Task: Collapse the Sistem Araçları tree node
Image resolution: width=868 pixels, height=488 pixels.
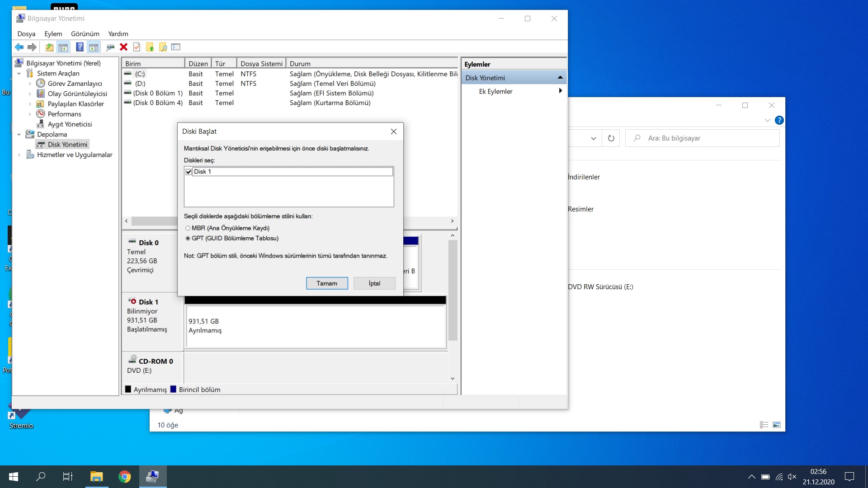Action: (19, 73)
